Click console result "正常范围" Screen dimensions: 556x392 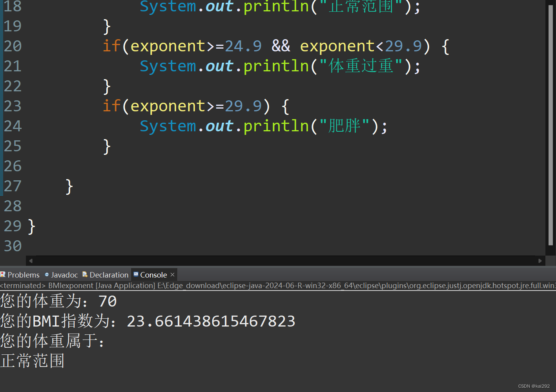click(33, 361)
